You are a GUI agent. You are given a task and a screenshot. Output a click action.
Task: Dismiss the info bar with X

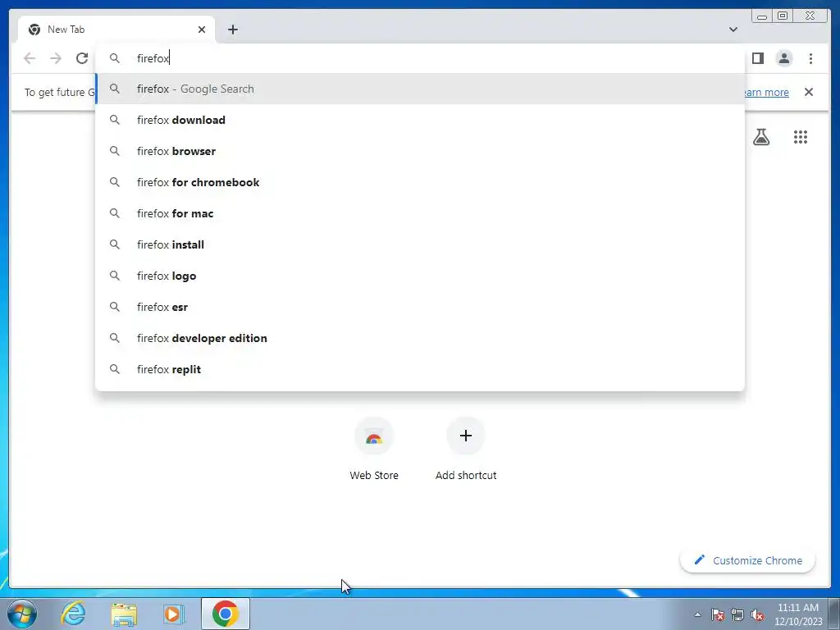pyautogui.click(x=809, y=92)
